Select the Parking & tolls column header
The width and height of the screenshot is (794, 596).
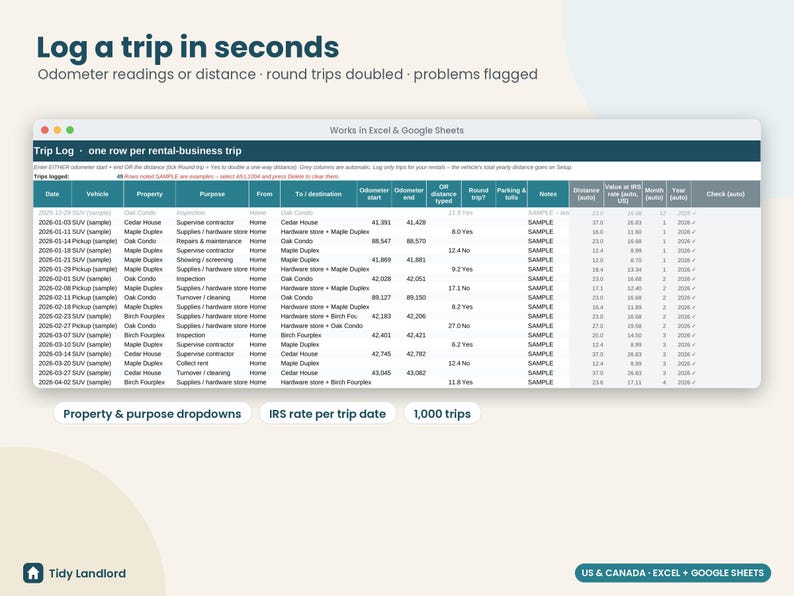[x=511, y=194]
